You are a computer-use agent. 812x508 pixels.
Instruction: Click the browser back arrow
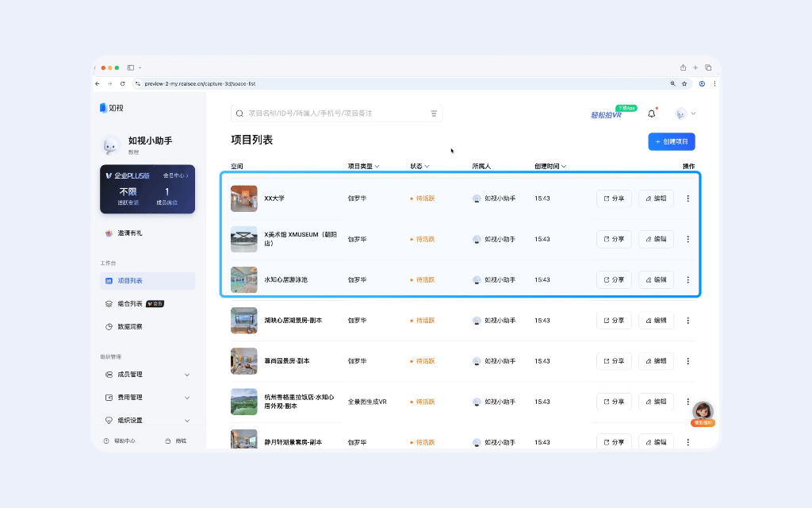coord(98,83)
